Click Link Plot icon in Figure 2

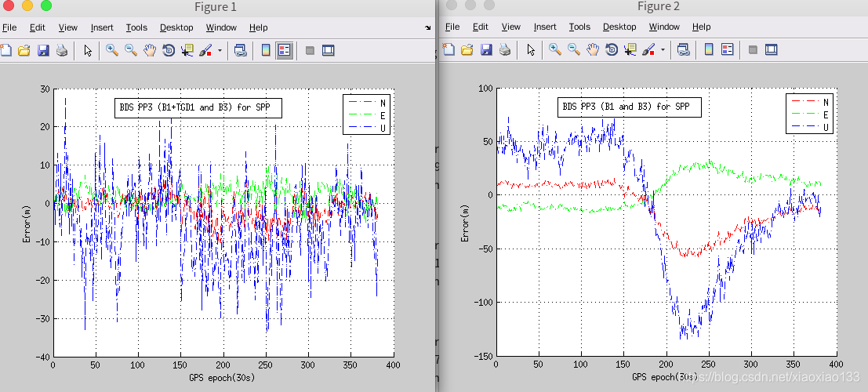pyautogui.click(x=682, y=50)
